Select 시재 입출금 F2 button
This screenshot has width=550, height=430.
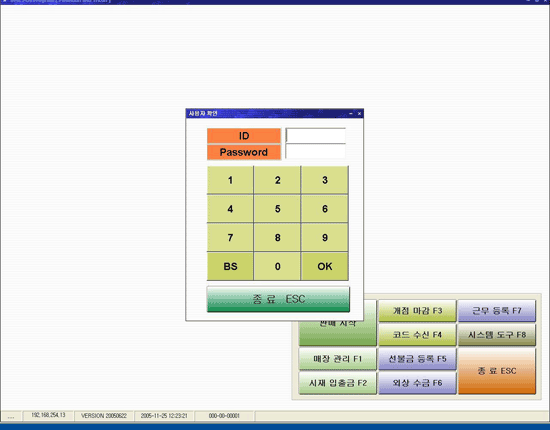337,383
